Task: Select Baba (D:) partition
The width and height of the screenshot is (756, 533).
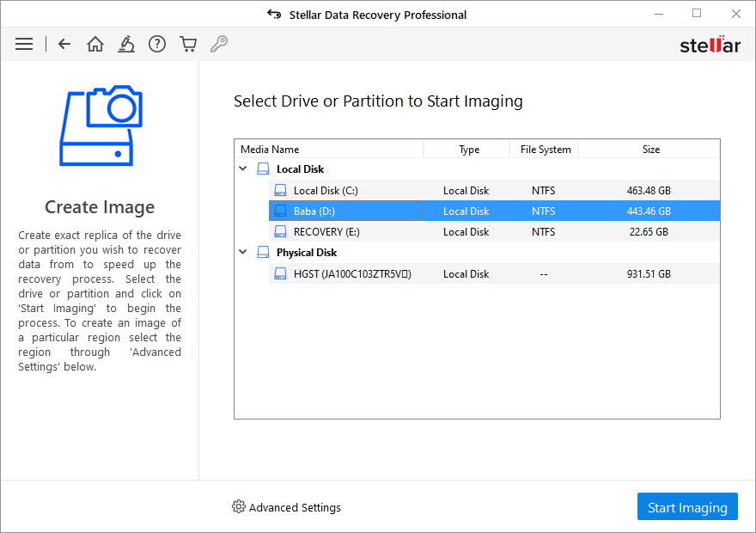Action: pyautogui.click(x=494, y=211)
